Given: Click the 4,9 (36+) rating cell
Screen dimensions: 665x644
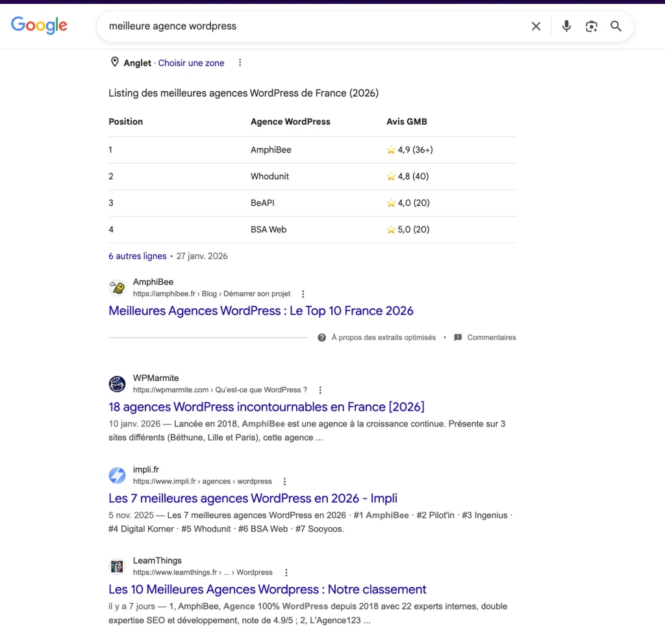Looking at the screenshot, I should pos(410,150).
